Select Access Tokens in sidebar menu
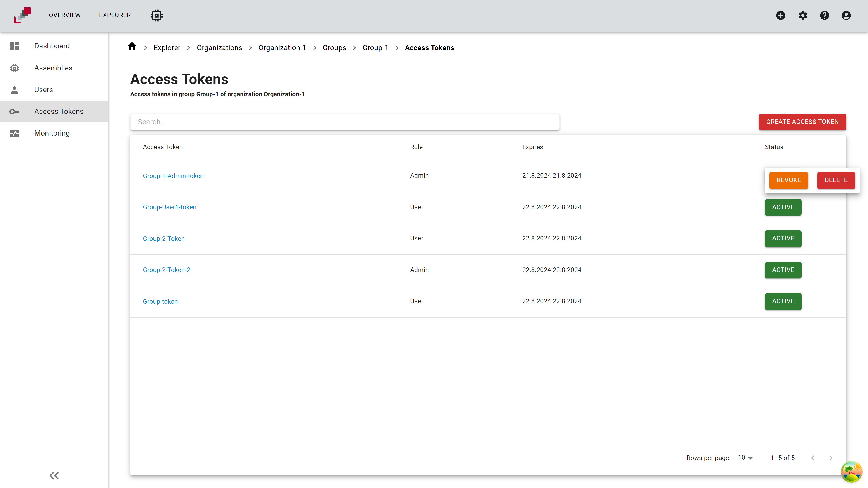The image size is (868, 488). [x=54, y=111]
